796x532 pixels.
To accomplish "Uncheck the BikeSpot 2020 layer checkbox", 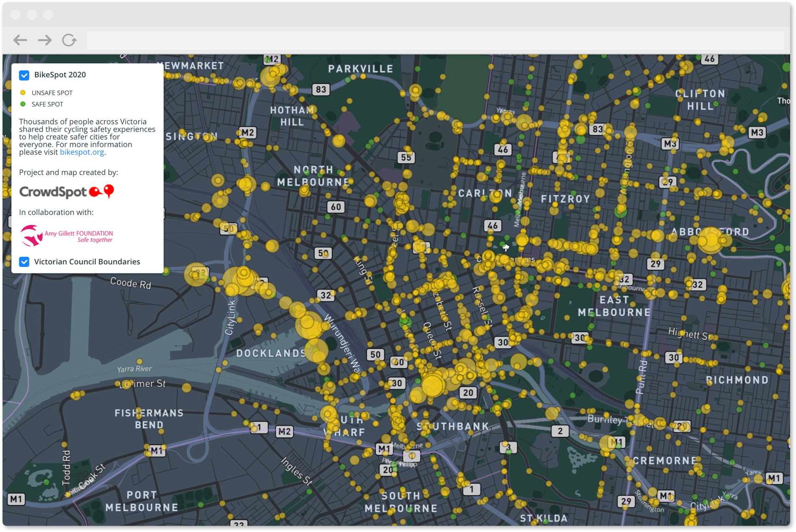I will coord(24,75).
